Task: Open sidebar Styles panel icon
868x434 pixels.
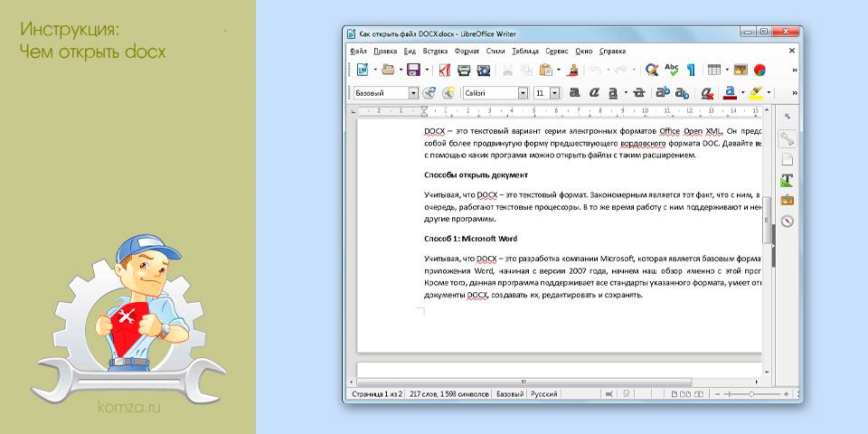Action: [787, 180]
